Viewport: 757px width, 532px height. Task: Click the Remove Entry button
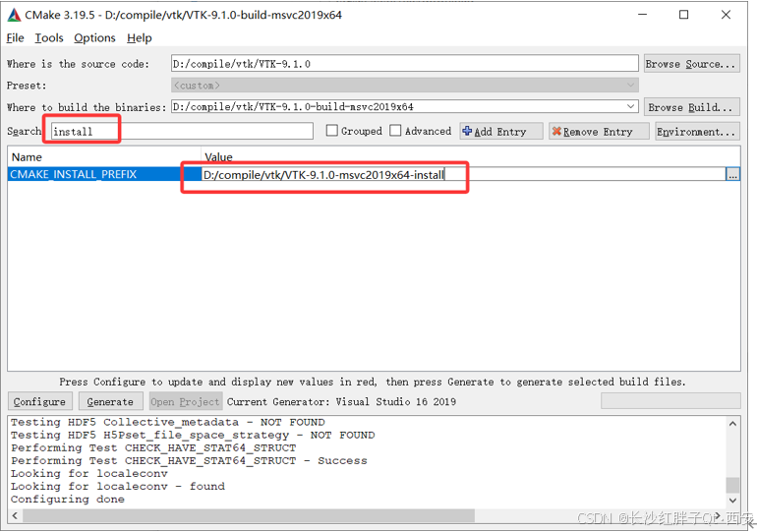(x=599, y=131)
